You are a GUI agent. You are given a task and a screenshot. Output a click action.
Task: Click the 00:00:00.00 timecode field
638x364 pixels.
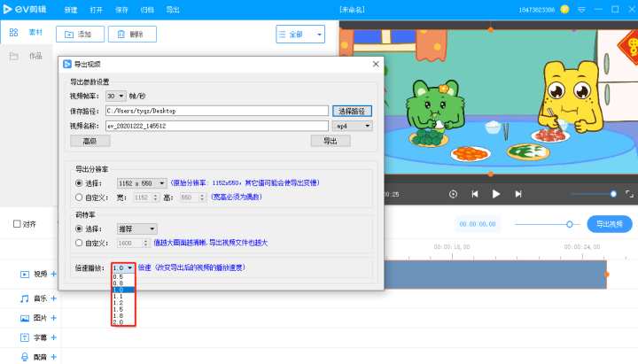(x=478, y=224)
